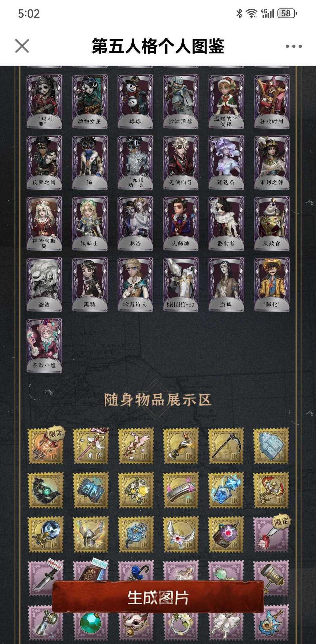Select the 球球 snowman costume card
This screenshot has height=644, width=316.
tap(135, 102)
